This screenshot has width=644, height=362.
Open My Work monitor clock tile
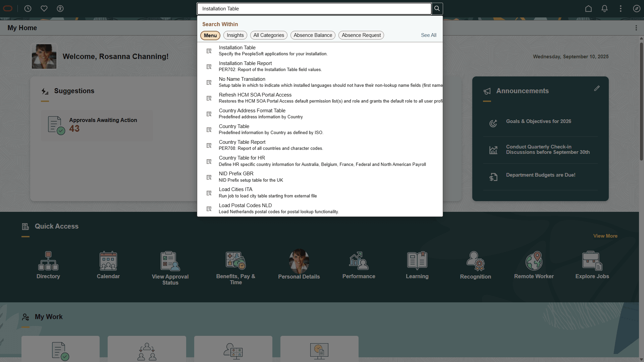coord(319,349)
